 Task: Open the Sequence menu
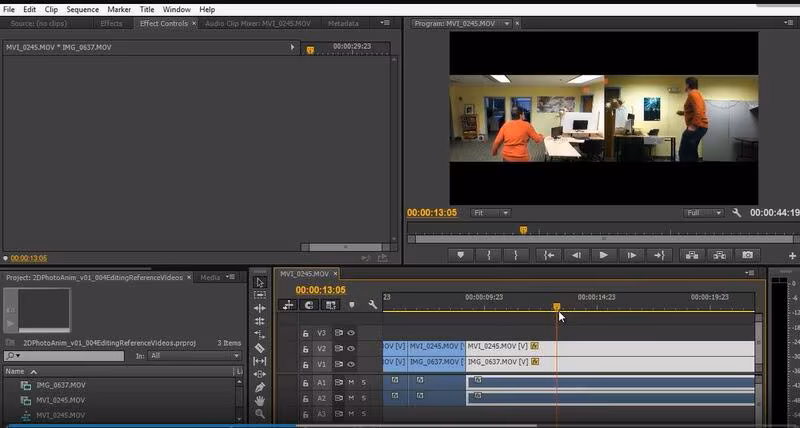pos(83,9)
